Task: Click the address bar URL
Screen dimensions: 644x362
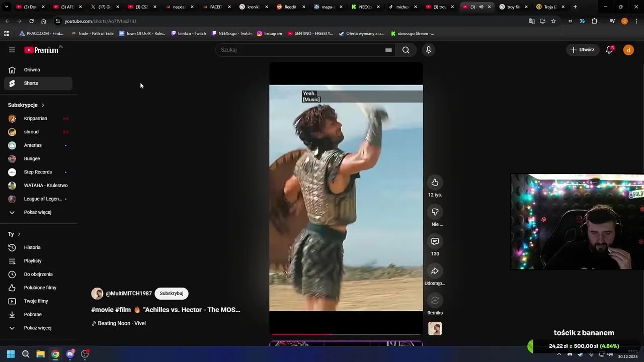Action: pyautogui.click(x=100, y=21)
